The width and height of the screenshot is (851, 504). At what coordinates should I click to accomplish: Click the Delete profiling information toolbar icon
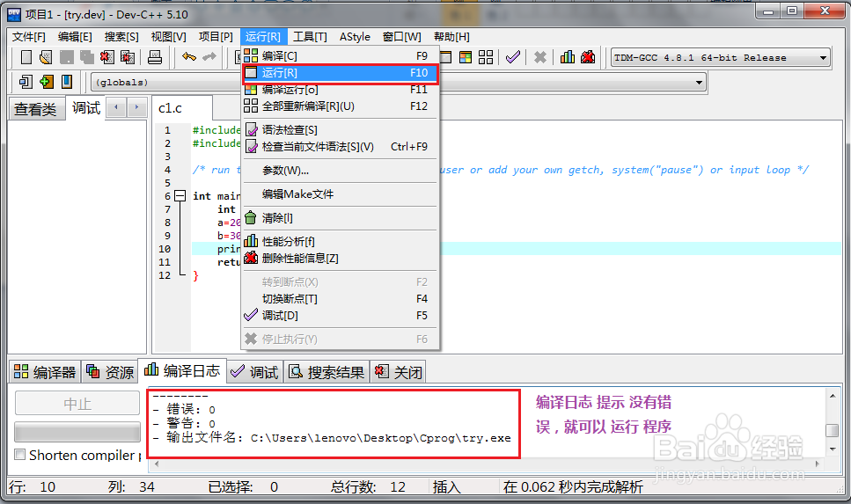pyautogui.click(x=588, y=57)
